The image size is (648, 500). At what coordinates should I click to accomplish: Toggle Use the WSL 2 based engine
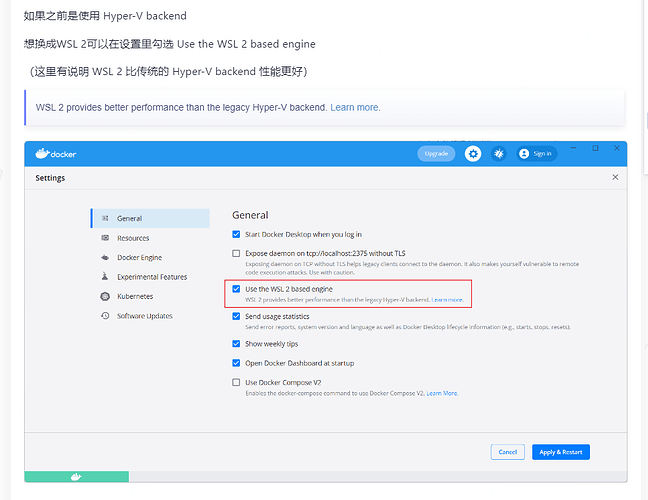coord(236,289)
